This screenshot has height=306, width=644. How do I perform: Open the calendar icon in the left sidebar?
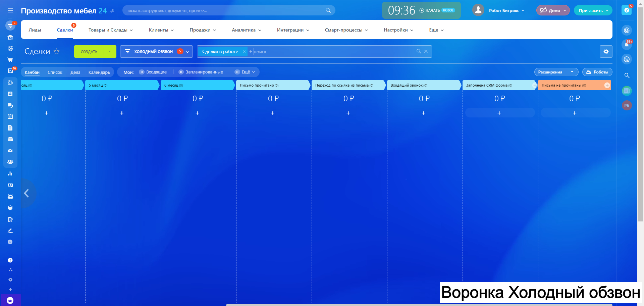tap(10, 116)
